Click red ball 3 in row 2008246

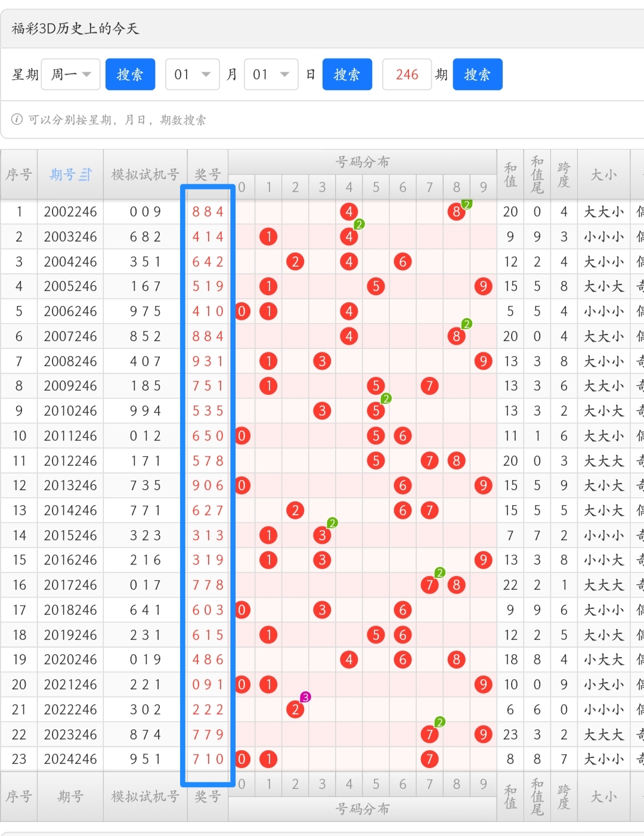tap(322, 361)
